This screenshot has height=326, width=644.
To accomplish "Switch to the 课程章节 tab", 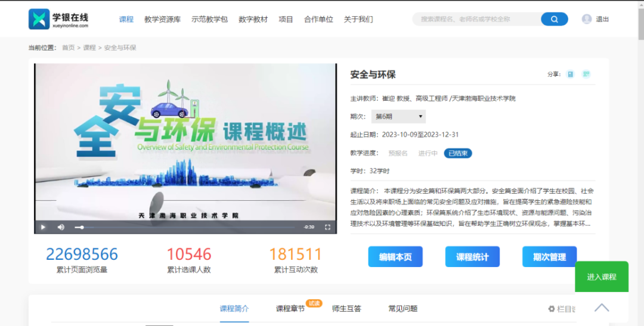I will tap(290, 309).
